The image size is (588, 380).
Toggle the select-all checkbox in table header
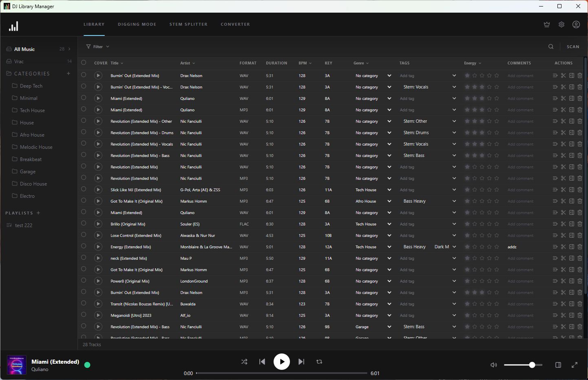[84, 63]
